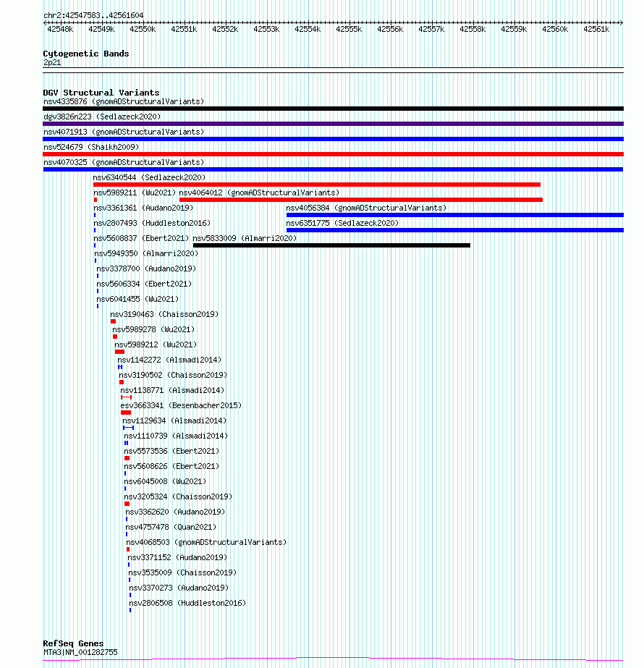Click the nsv3361361 (Audano2019) label
The height and width of the screenshot is (668, 644).
143,208
